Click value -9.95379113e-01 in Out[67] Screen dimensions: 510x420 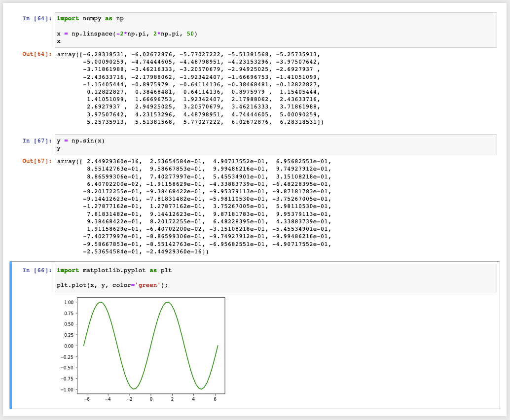(x=237, y=191)
